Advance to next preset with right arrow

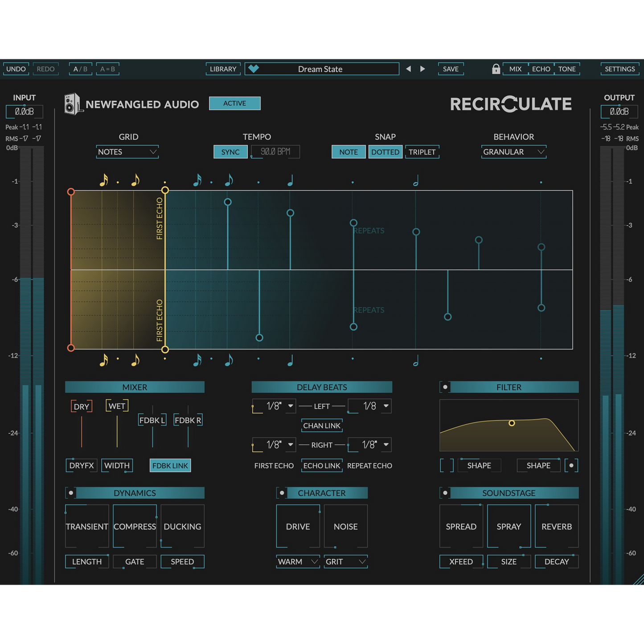422,69
